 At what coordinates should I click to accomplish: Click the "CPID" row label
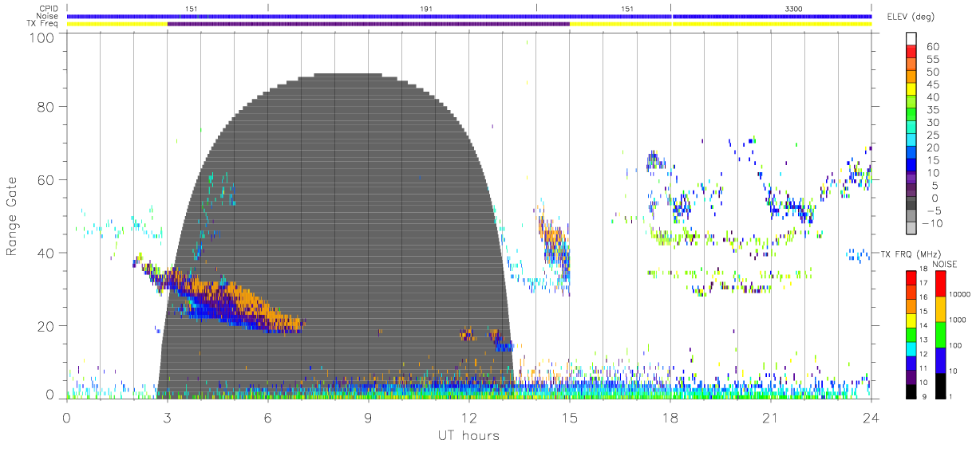tap(49, 8)
